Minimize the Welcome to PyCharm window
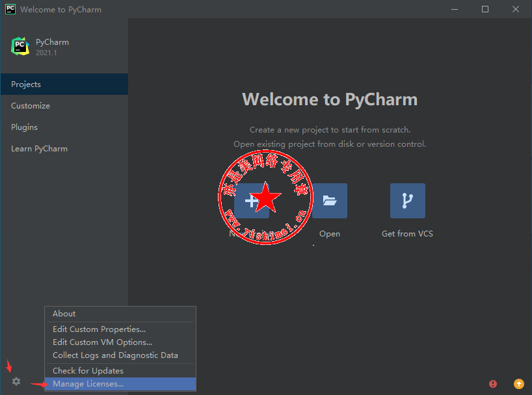 [x=455, y=9]
